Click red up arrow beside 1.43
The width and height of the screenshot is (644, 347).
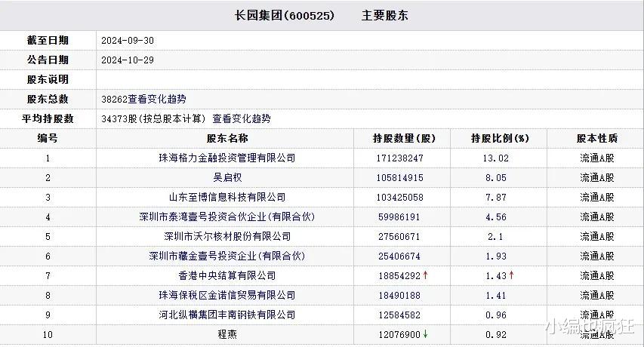click(511, 275)
